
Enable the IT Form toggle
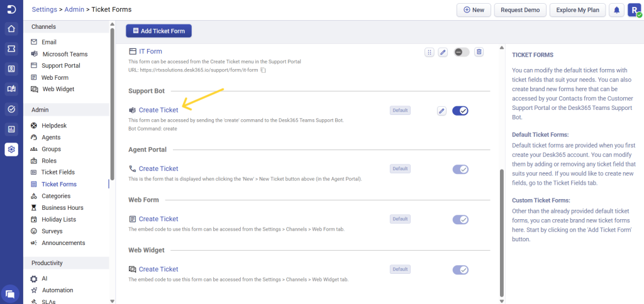[461, 52]
